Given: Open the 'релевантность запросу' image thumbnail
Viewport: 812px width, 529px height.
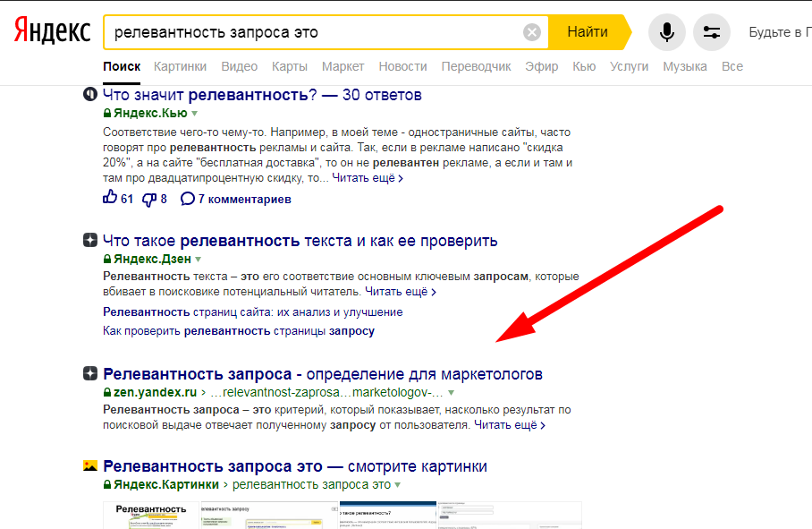Looking at the screenshot, I should [x=269, y=515].
